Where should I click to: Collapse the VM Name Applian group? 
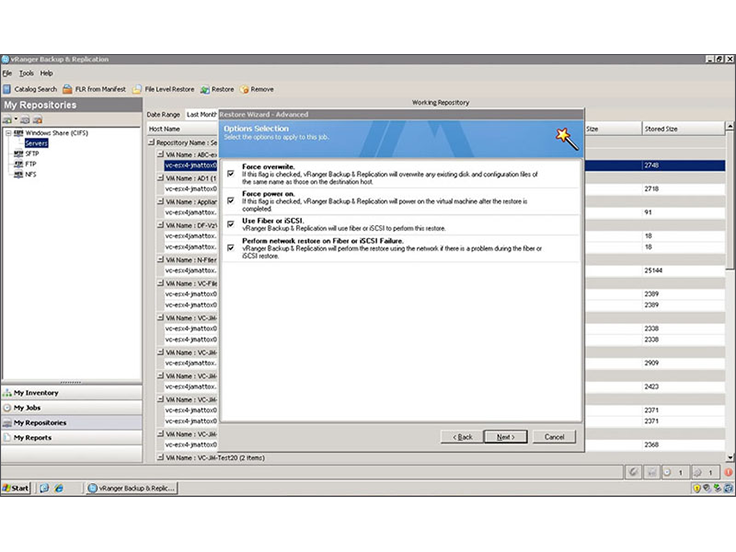pos(161,201)
